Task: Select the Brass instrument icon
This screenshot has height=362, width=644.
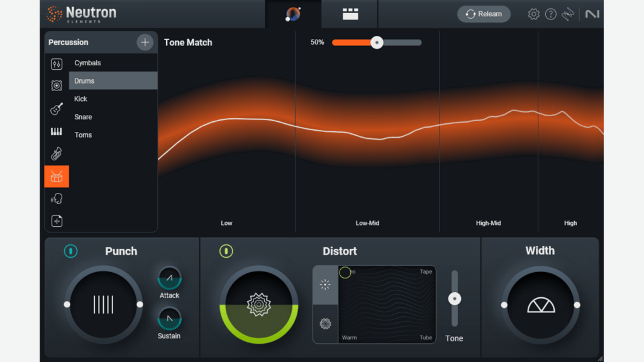Action: click(57, 152)
